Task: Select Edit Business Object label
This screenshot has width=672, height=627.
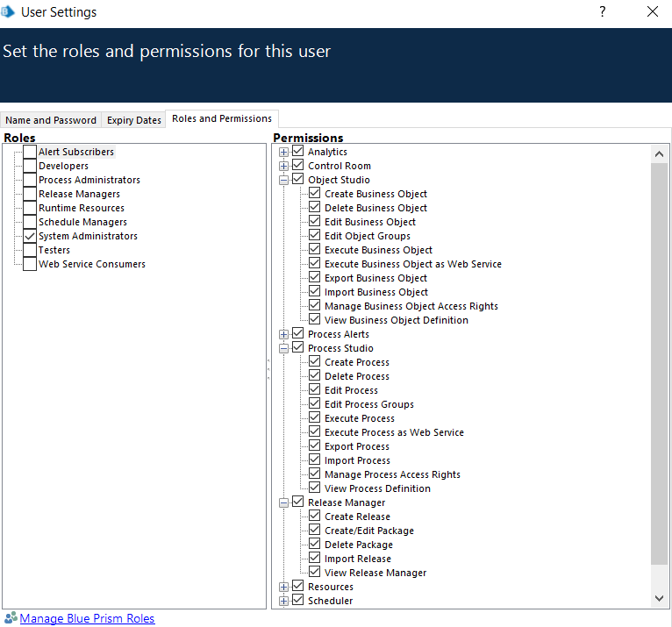Action: pos(370,222)
